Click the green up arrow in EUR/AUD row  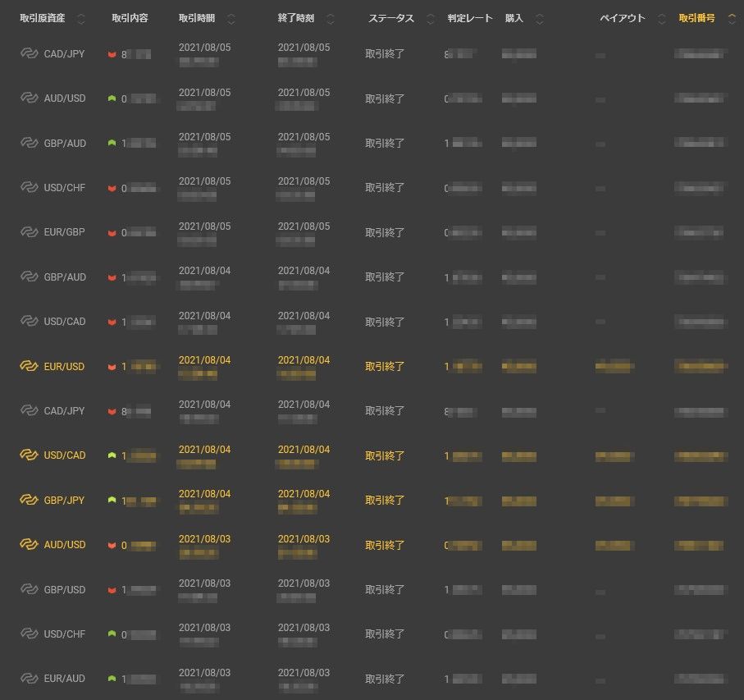point(112,679)
